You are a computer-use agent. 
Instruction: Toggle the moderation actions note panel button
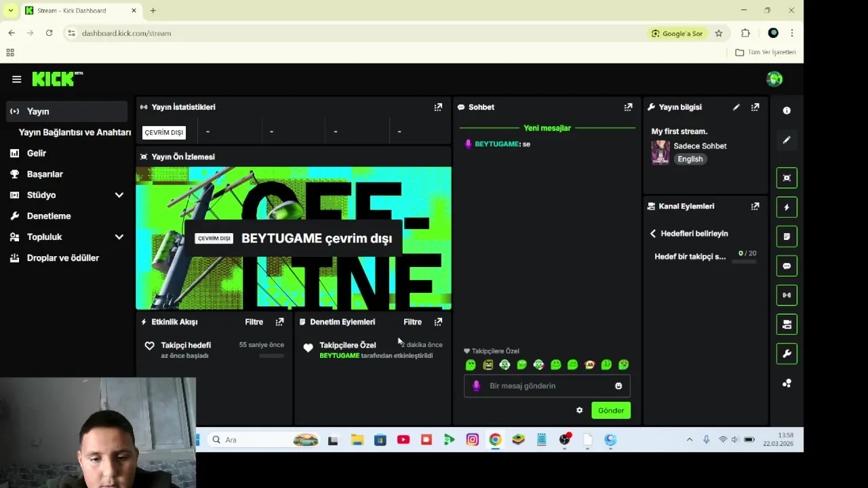[787, 237]
